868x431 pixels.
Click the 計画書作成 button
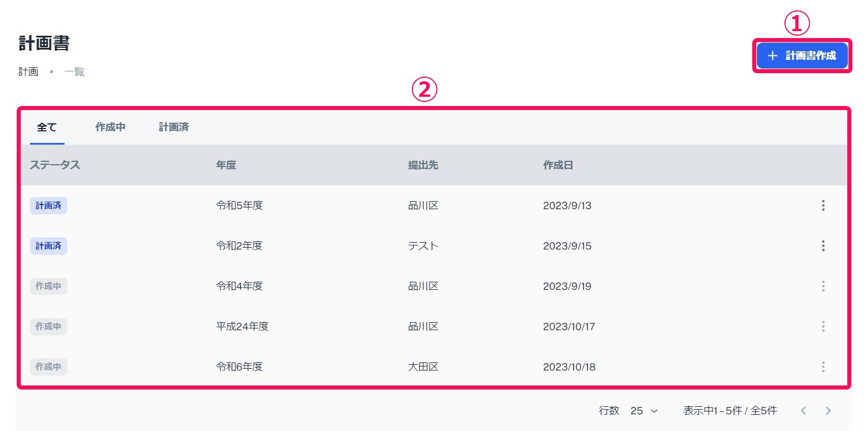pos(802,56)
